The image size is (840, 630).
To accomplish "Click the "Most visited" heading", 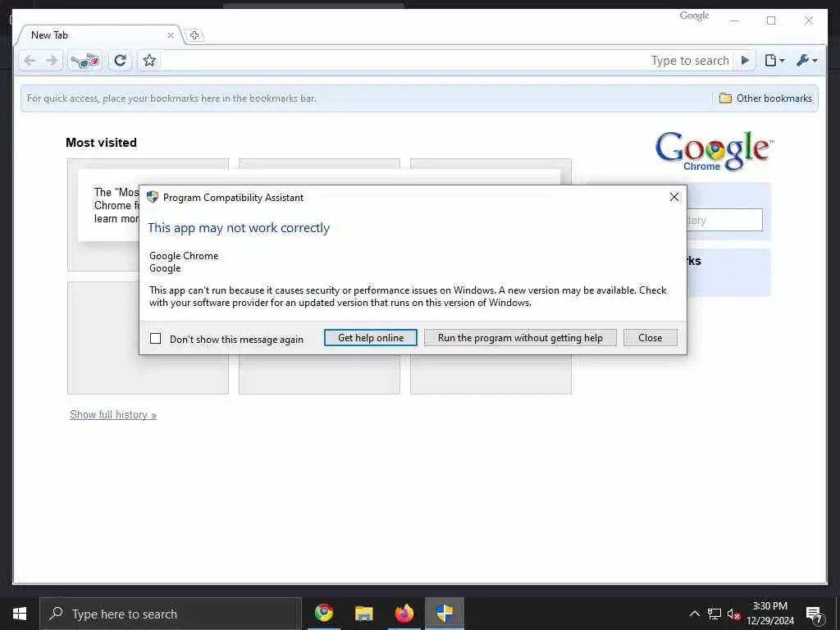I will point(101,143).
